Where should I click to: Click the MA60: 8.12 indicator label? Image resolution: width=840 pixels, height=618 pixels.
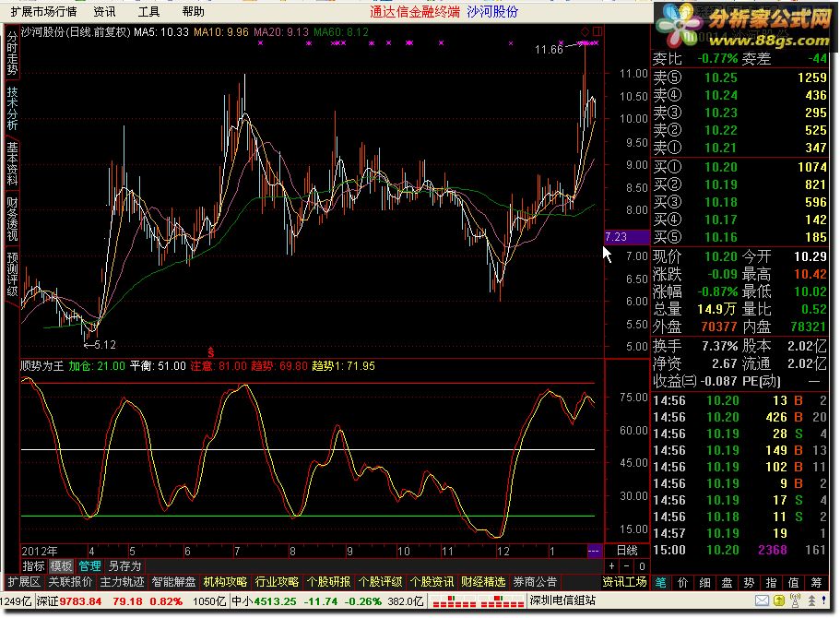point(341,32)
